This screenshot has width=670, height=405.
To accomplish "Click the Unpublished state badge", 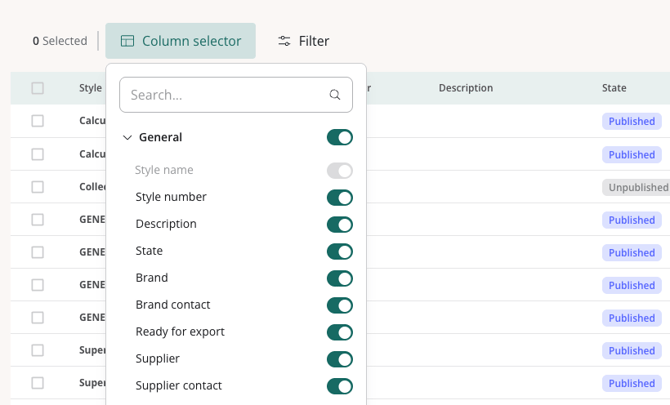I will pyautogui.click(x=637, y=187).
